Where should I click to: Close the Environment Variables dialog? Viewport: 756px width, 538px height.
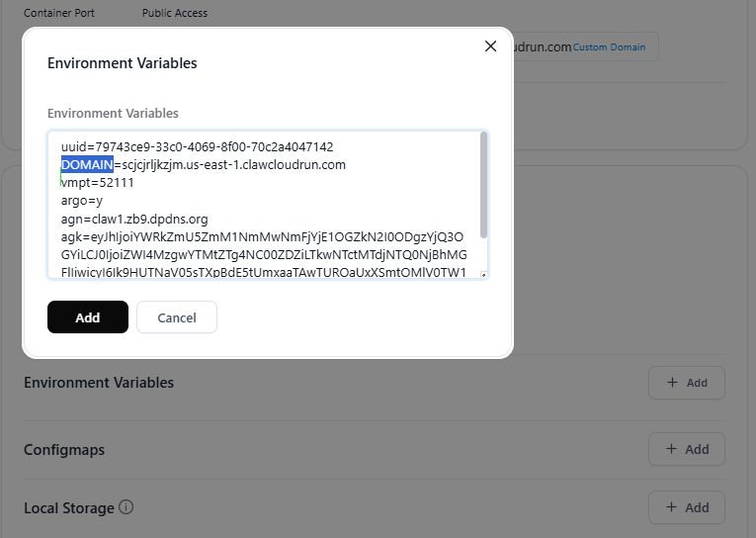point(490,46)
